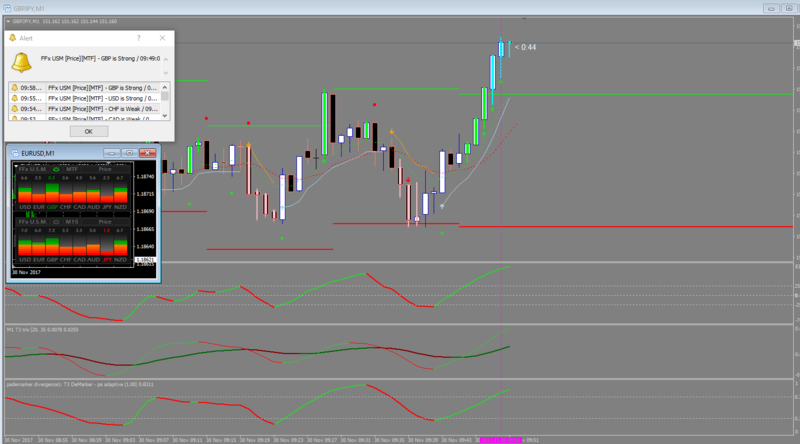The image size is (800, 444).
Task: Restore the GBPJPY,M1 main window
Action: pos(789,8)
